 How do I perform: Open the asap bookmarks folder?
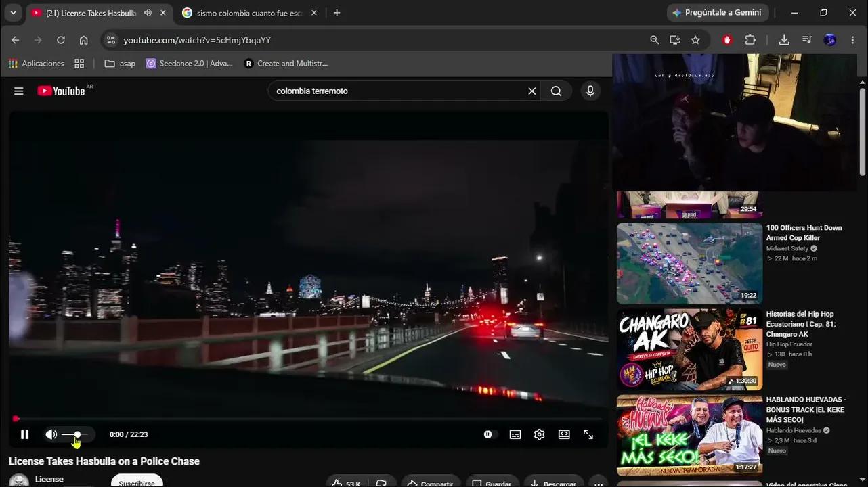click(120, 63)
